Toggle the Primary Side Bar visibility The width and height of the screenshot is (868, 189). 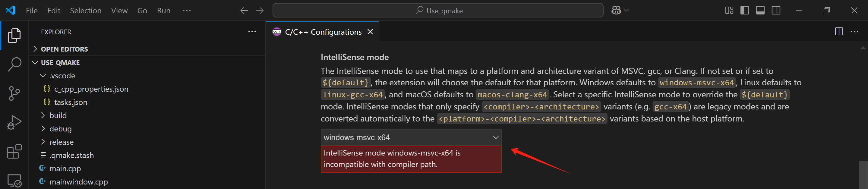click(x=744, y=10)
